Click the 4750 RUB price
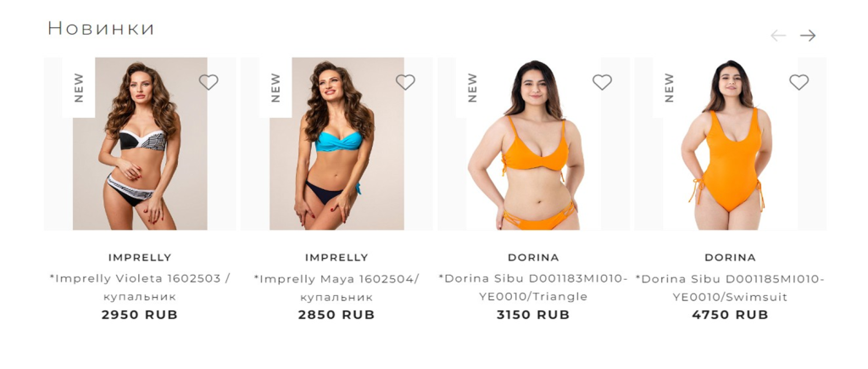868x369 pixels. pyautogui.click(x=730, y=315)
